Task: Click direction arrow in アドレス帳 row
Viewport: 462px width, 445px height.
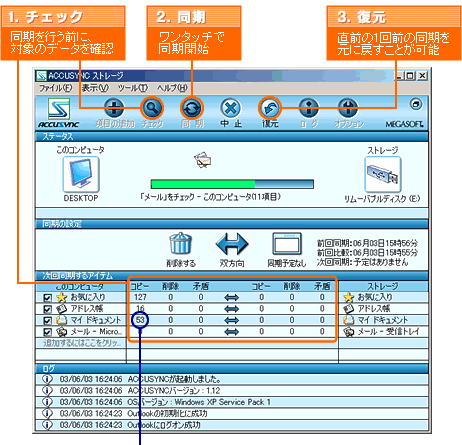Action: coord(232,309)
